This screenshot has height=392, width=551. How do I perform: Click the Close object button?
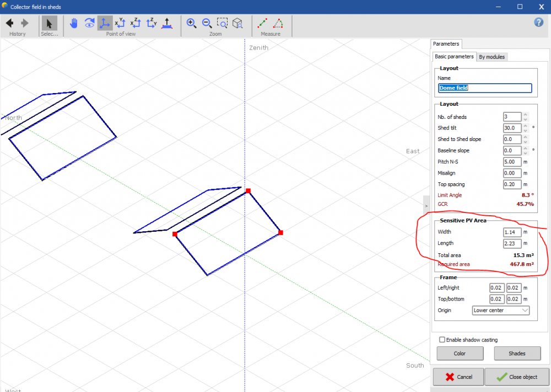pos(516,377)
